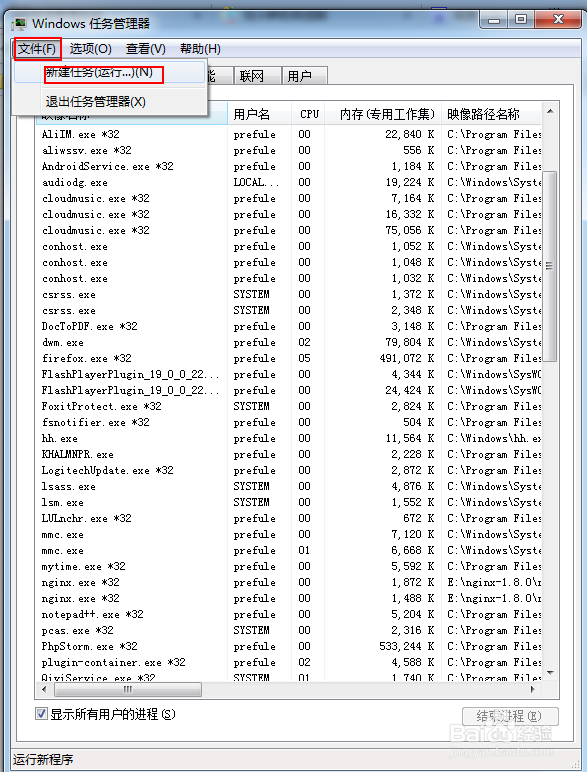Click the 533,244 K memory value
This screenshot has width=587, height=772.
click(x=407, y=646)
